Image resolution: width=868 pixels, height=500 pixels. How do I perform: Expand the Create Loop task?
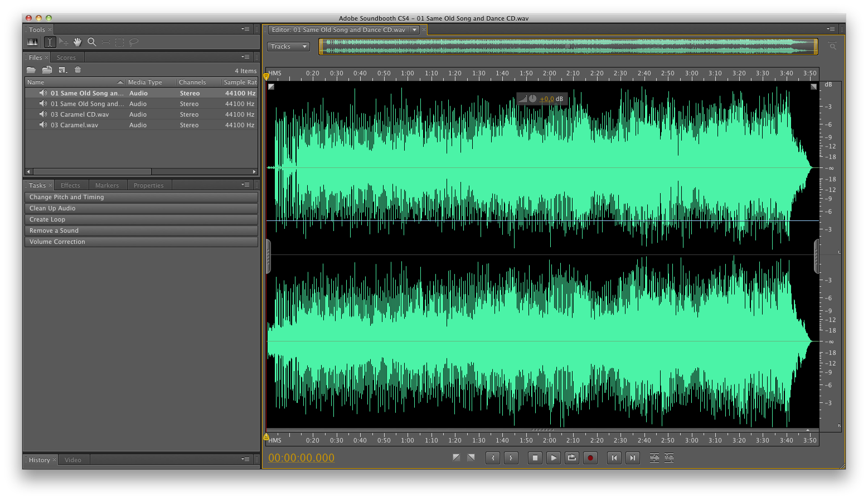141,219
